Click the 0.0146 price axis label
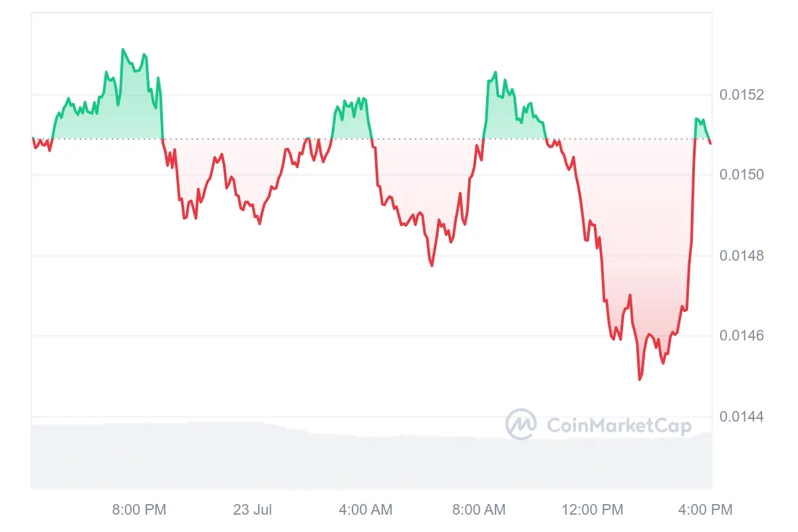 point(742,336)
